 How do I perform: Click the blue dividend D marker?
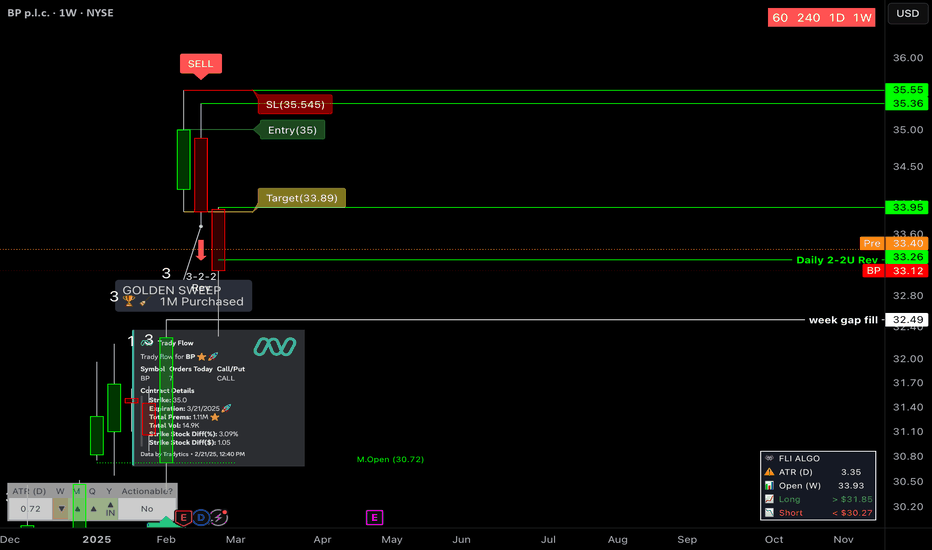click(201, 517)
